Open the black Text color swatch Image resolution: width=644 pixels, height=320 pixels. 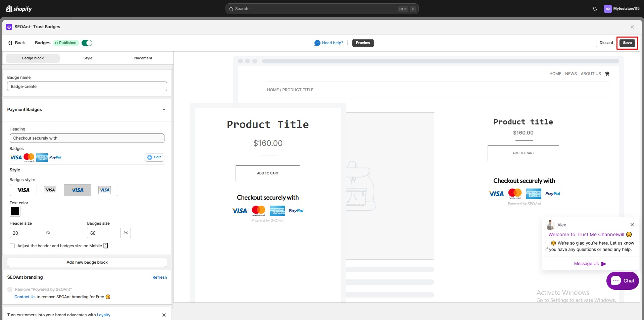coord(15,211)
